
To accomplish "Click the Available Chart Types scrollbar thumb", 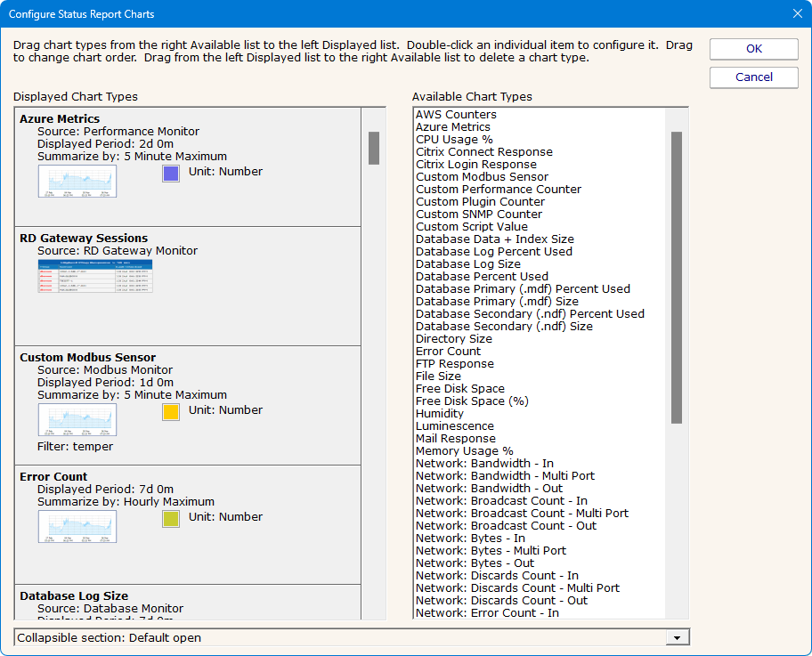I will [x=677, y=277].
